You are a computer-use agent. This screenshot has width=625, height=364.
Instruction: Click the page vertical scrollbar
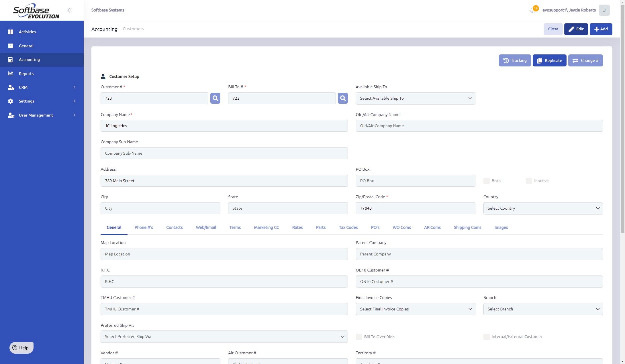(x=622, y=115)
